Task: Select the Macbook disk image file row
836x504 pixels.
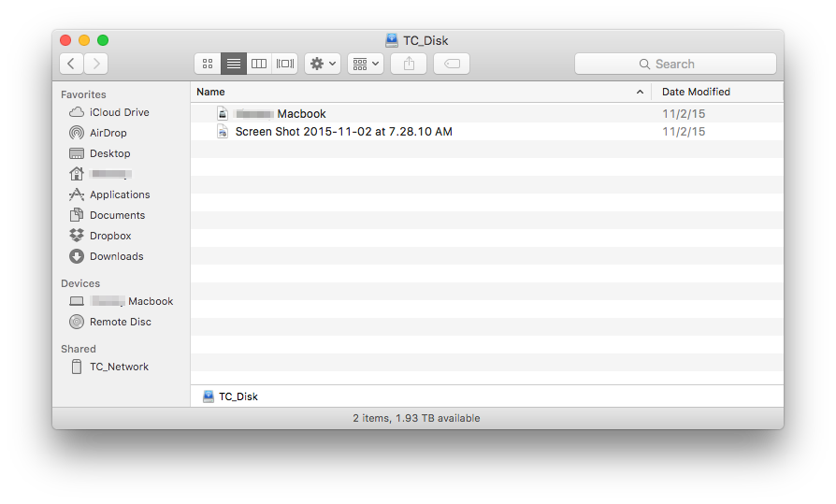Action: point(487,113)
